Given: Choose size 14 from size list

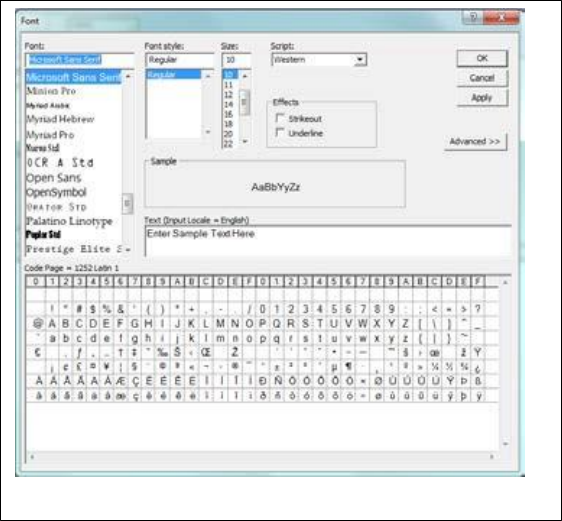Looking at the screenshot, I should (228, 104).
